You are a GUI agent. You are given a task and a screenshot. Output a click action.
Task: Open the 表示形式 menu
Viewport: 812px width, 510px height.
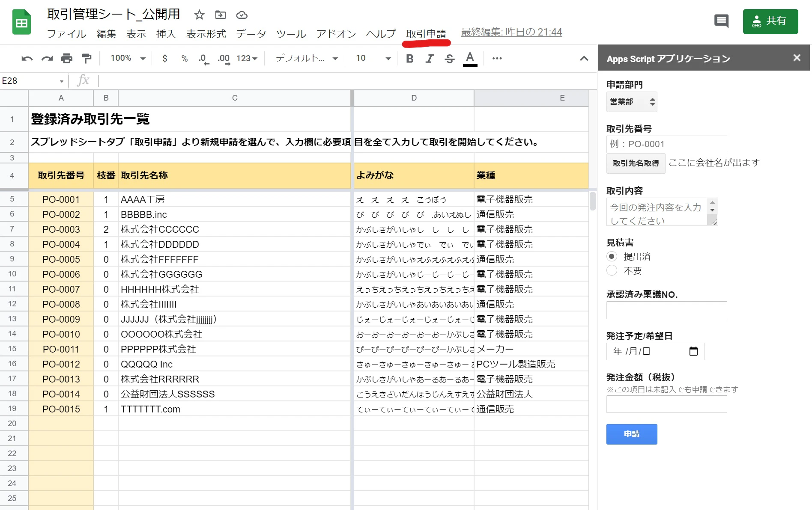(x=206, y=33)
